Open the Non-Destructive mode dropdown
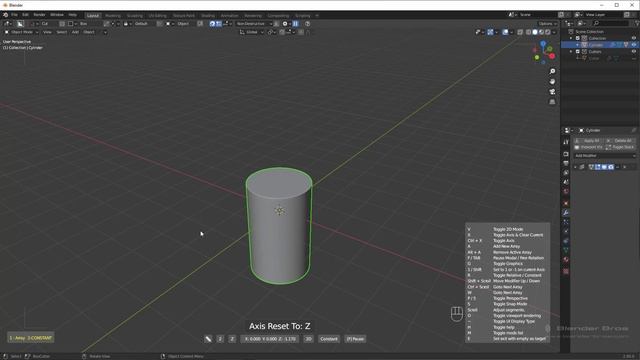This screenshot has height=360, width=640. [x=253, y=24]
